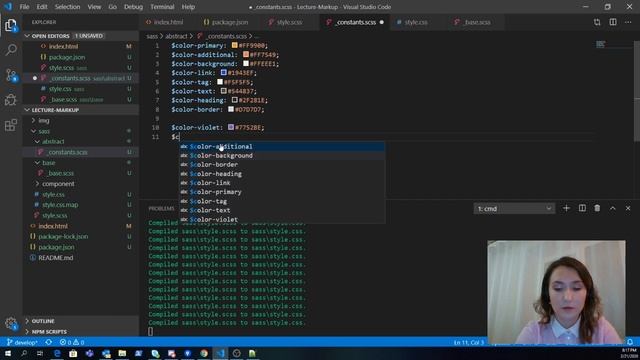Image resolution: width=640 pixels, height=360 pixels.
Task: Choose $color-background from autocomplete list
Action: point(282,156)
